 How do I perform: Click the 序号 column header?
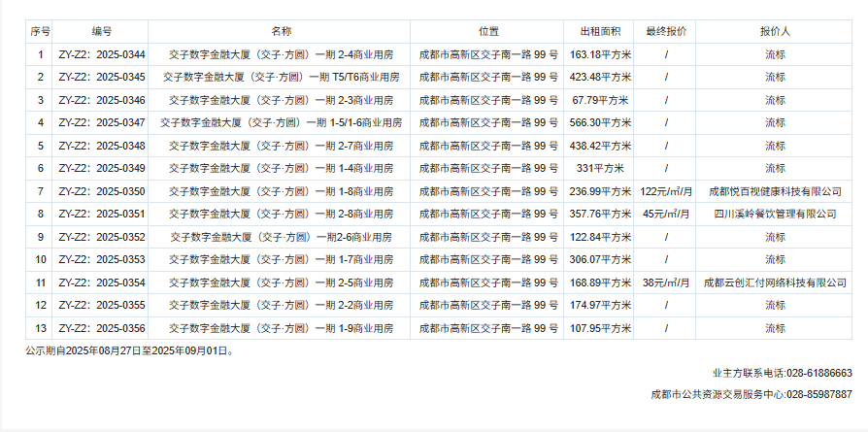[40, 32]
